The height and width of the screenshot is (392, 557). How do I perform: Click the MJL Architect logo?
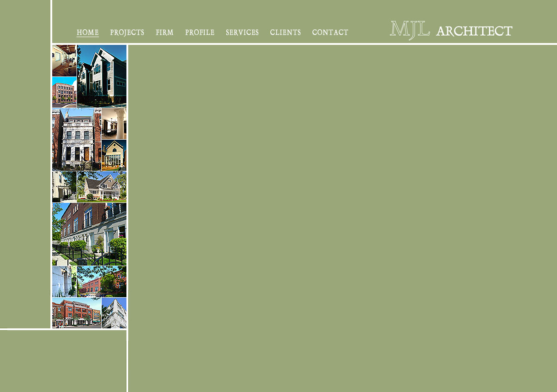point(451,30)
